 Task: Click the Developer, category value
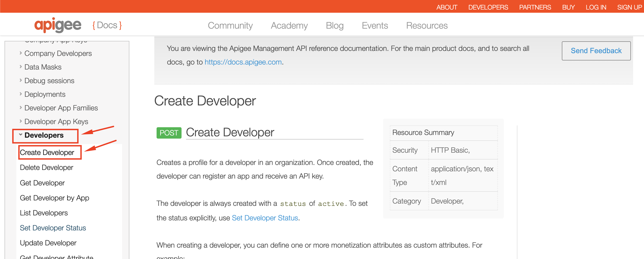447,201
